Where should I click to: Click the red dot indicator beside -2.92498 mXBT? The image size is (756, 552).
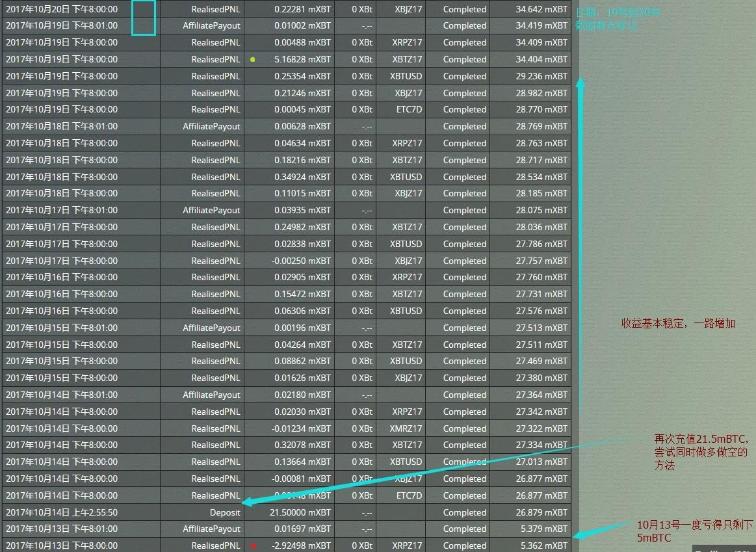[x=254, y=546]
